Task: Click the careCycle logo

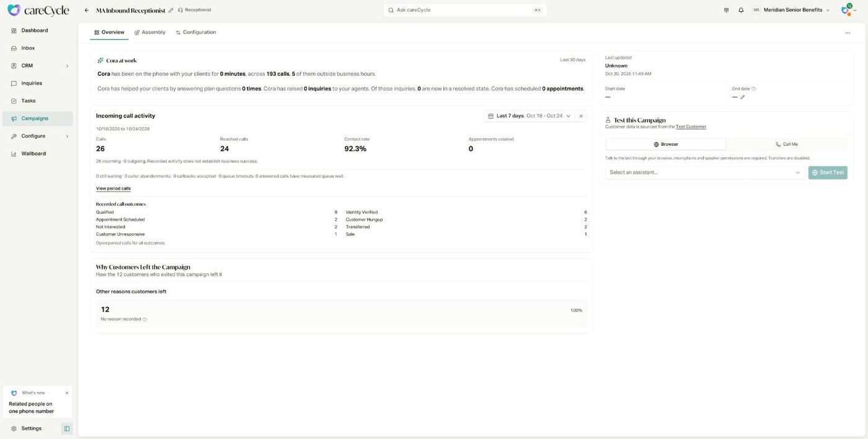Action: tap(38, 10)
